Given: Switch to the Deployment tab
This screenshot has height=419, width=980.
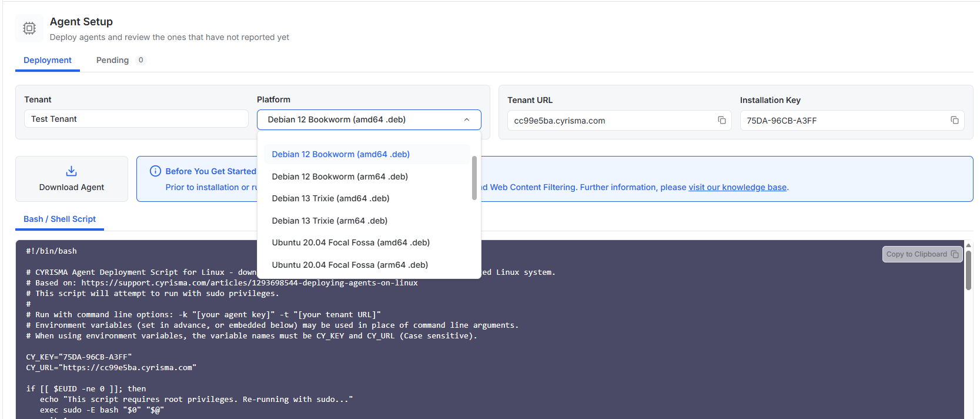Looking at the screenshot, I should [x=48, y=60].
